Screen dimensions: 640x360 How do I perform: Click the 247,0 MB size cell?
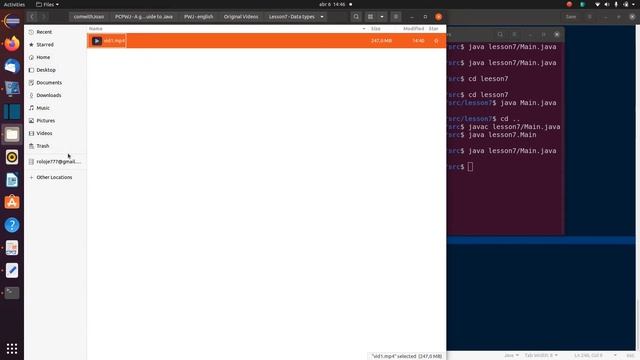point(381,41)
